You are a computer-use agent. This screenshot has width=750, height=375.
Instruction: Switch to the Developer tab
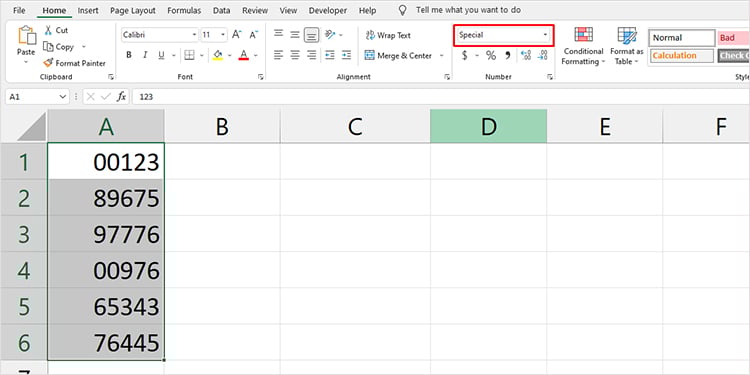click(x=328, y=10)
